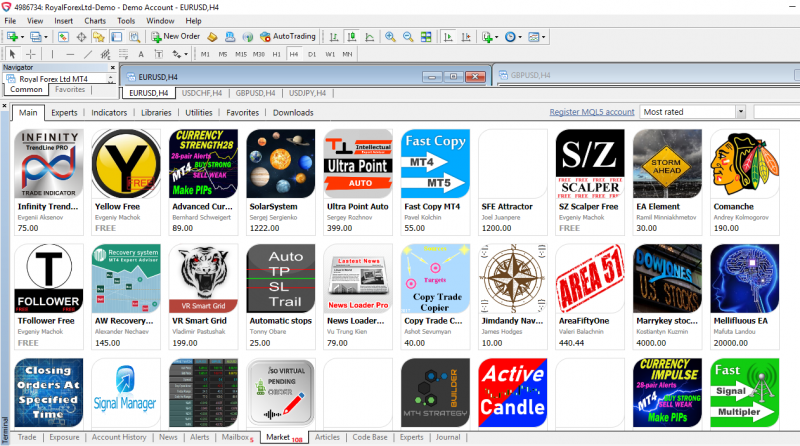The image size is (800, 446).
Task: Switch chart to Candlesticks icon
Action: 352,37
